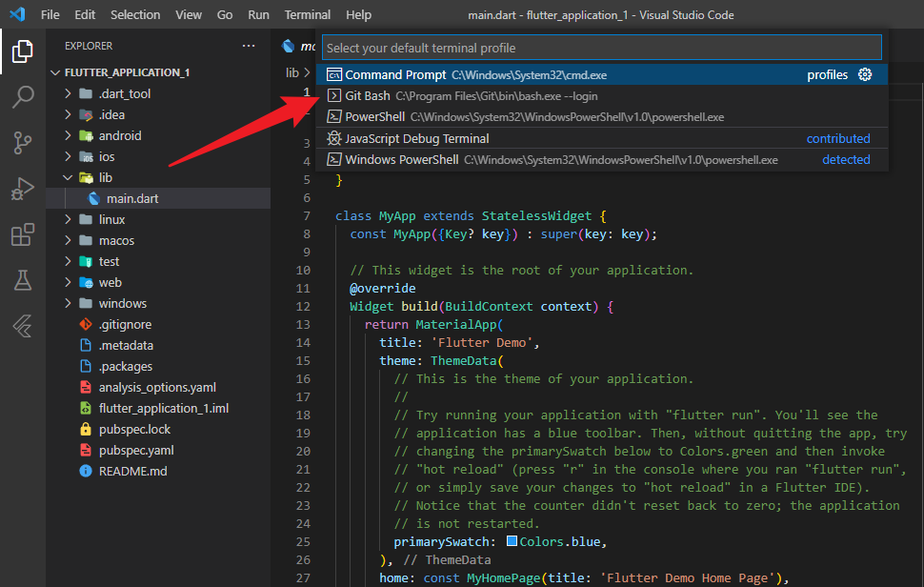Viewport: 924px width, 587px height.
Task: Expand the windows folder chevron
Action: coord(68,303)
